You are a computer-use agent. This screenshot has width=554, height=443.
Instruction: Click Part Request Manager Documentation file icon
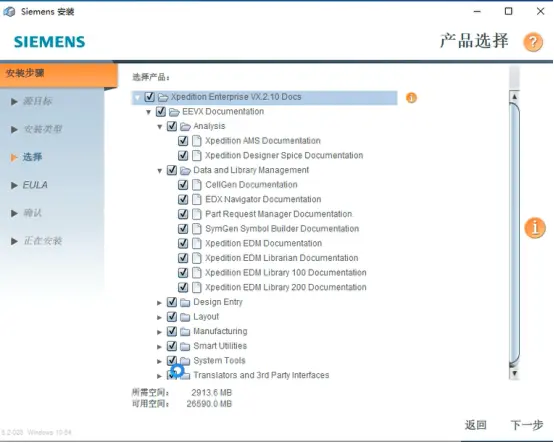(x=196, y=214)
